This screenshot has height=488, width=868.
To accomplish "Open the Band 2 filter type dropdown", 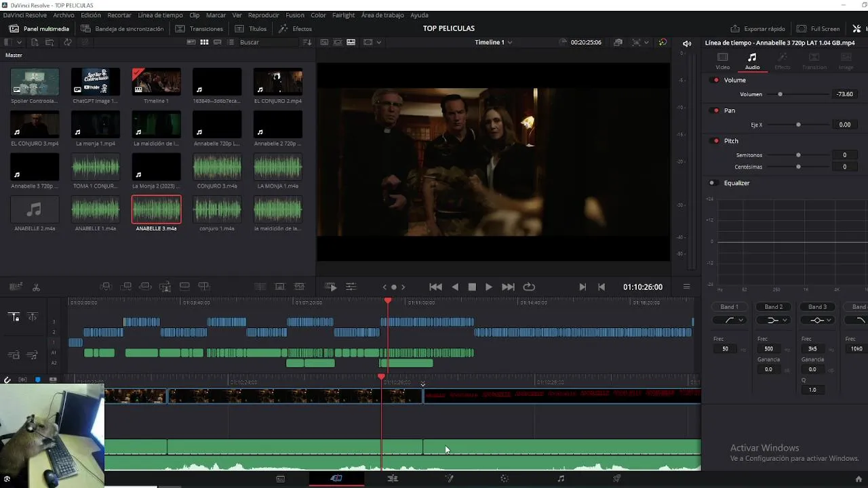I will pos(773,320).
